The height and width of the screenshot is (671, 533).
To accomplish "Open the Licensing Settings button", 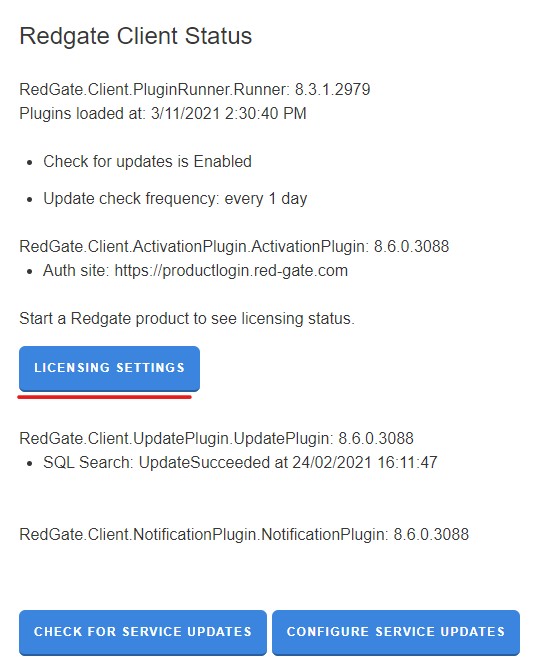I will click(x=109, y=368).
